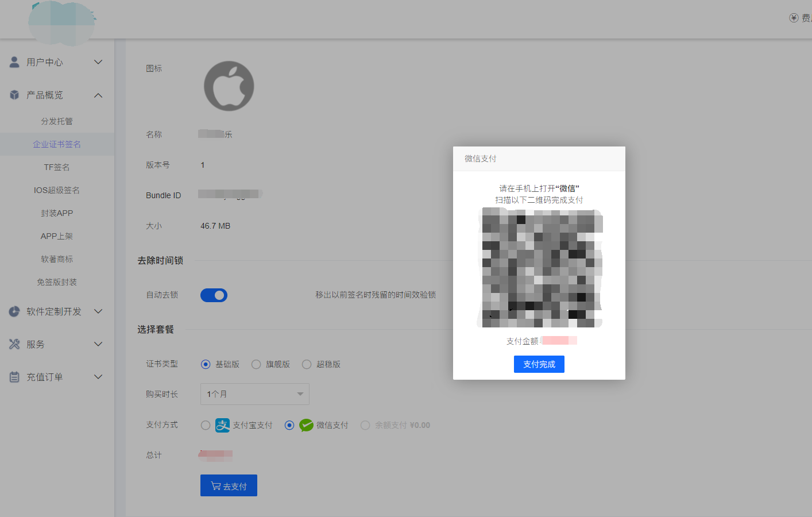The height and width of the screenshot is (517, 812).
Task: Click the 46.7 MB size value
Action: coord(215,226)
